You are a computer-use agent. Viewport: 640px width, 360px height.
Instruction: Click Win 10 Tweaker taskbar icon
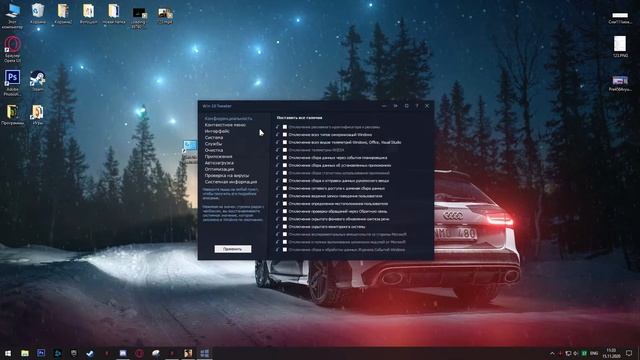coord(204,353)
